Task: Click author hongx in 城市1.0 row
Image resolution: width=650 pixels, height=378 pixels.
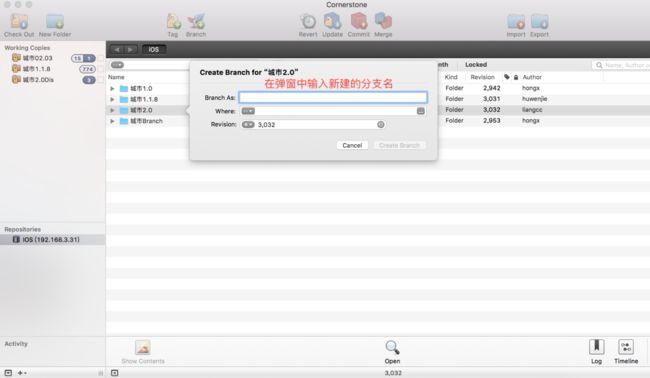Action: (531, 88)
